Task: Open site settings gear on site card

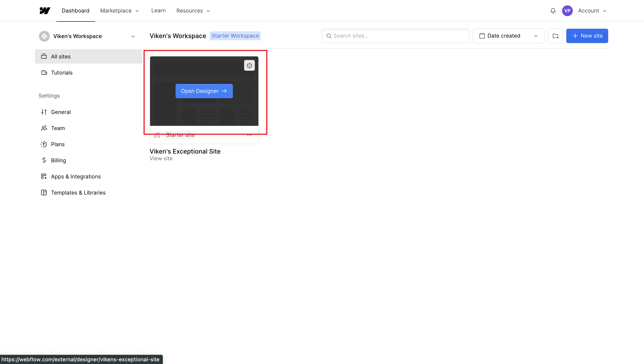Action: (249, 66)
